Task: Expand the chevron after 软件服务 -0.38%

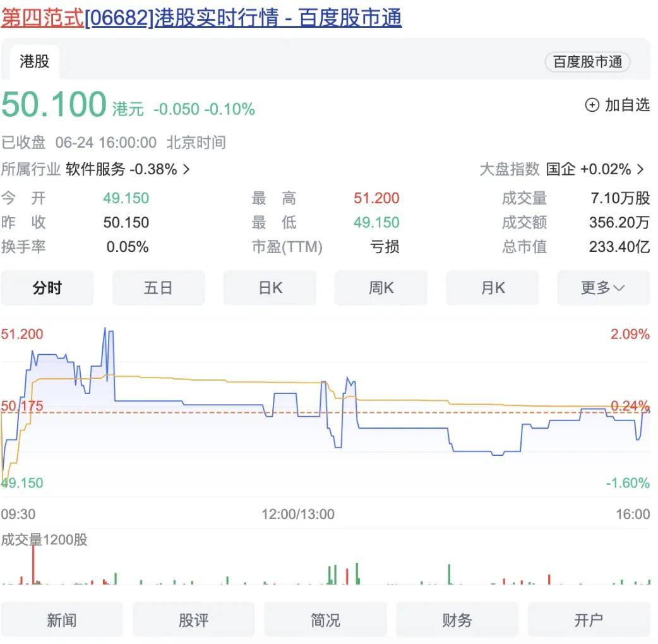Action: pyautogui.click(x=186, y=169)
